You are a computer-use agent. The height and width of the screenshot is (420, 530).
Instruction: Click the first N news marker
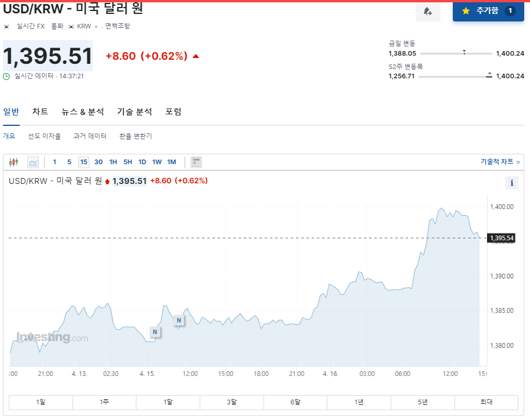tap(155, 332)
